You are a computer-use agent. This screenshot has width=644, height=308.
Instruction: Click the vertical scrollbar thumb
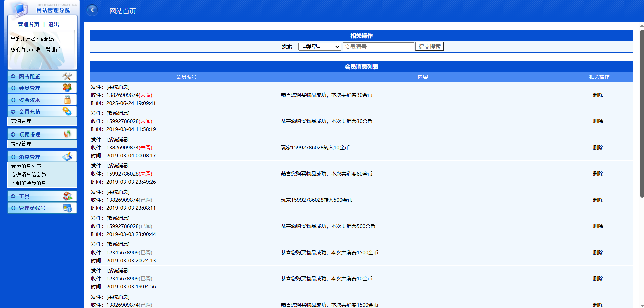tap(642, 114)
